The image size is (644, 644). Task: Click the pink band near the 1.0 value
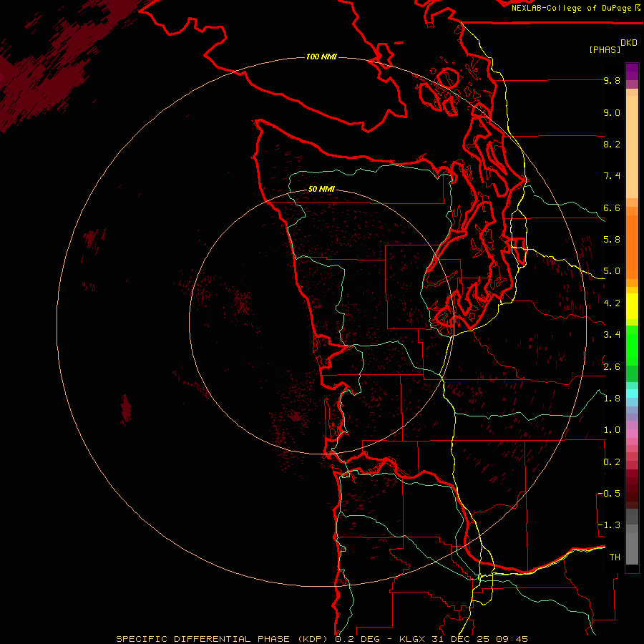[x=632, y=434]
